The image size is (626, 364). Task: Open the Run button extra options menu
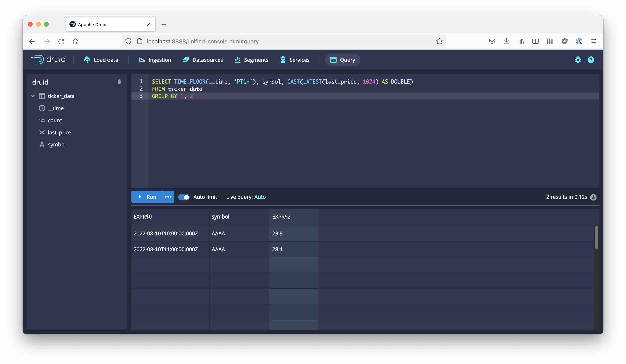pos(168,197)
